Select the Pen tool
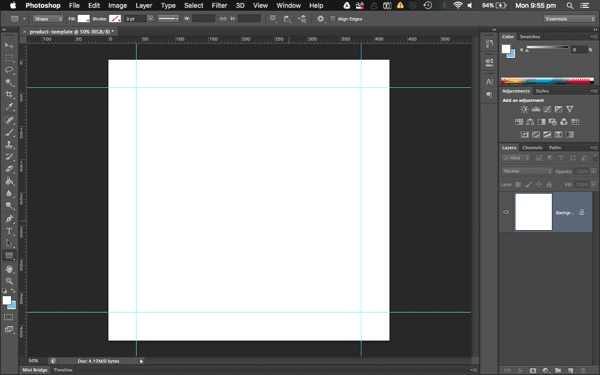Image resolution: width=600 pixels, height=375 pixels. tap(9, 219)
